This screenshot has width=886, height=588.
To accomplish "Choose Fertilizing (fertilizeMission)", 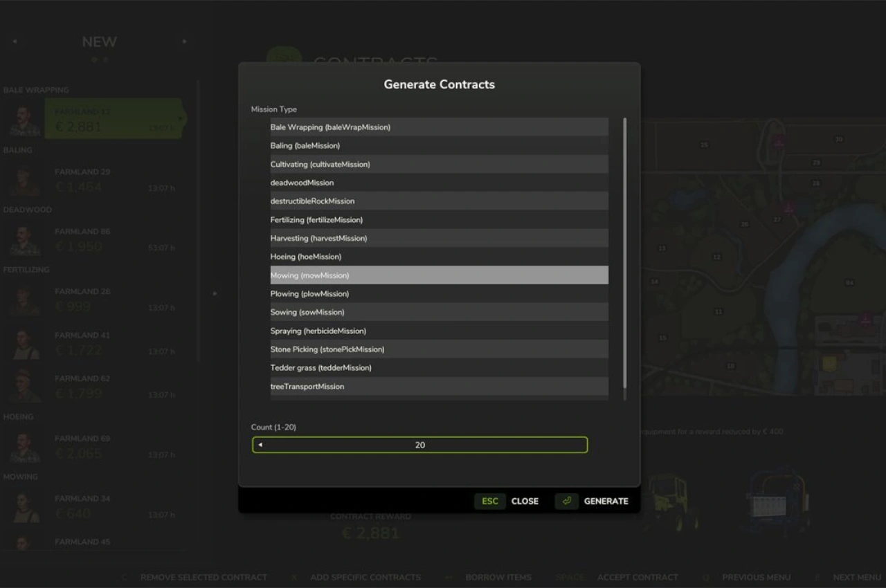I will 439,220.
